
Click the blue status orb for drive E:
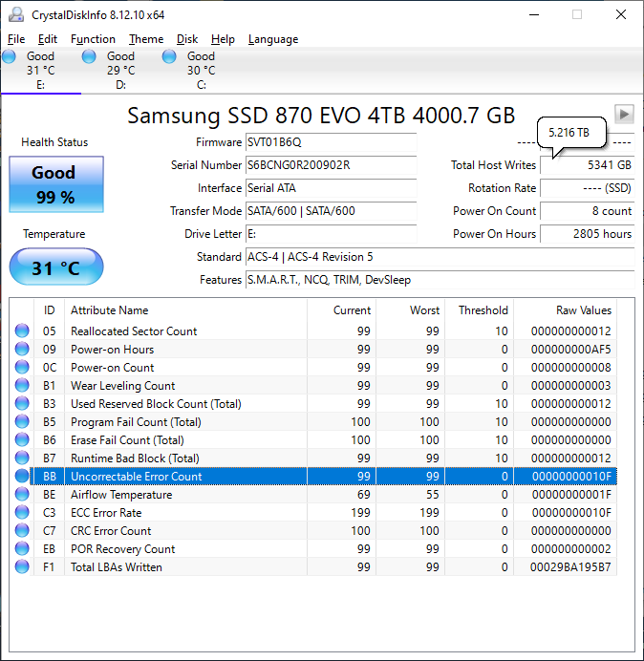click(x=9, y=56)
